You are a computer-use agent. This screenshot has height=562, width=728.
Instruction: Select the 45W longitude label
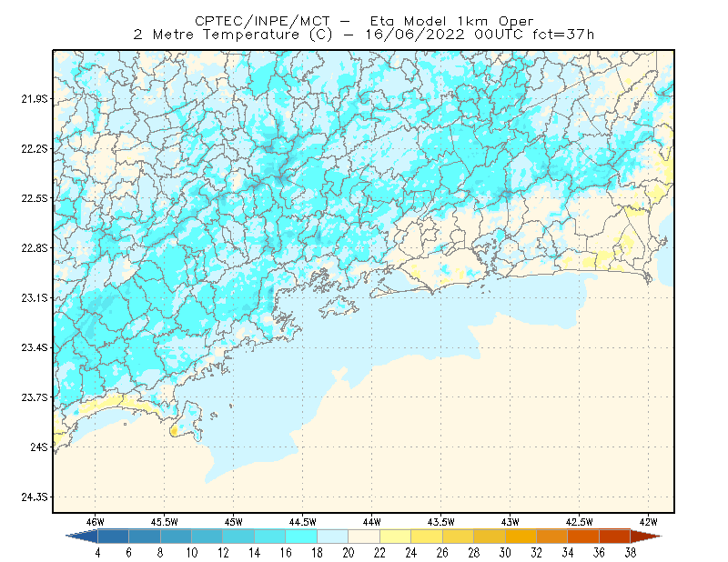(234, 522)
